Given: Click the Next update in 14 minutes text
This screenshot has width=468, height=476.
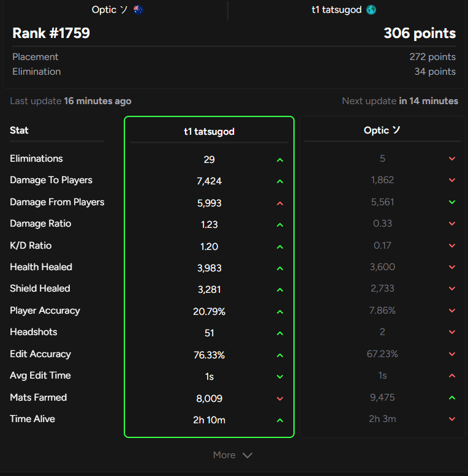Looking at the screenshot, I should tap(400, 101).
